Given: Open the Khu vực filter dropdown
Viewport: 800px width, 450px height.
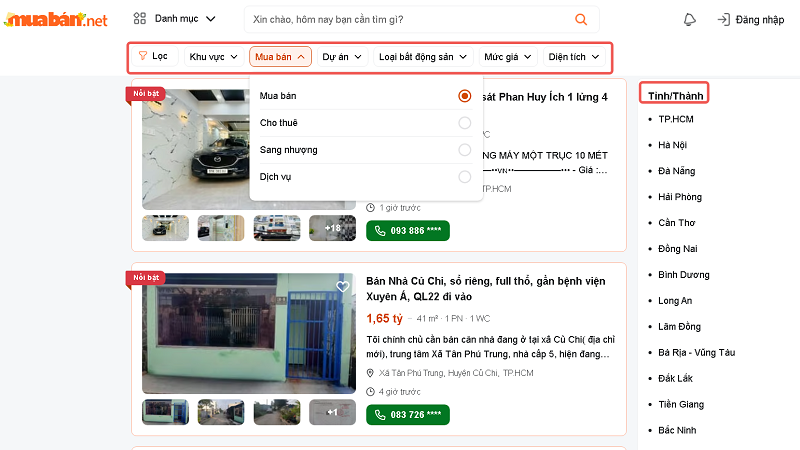Looking at the screenshot, I should [213, 57].
